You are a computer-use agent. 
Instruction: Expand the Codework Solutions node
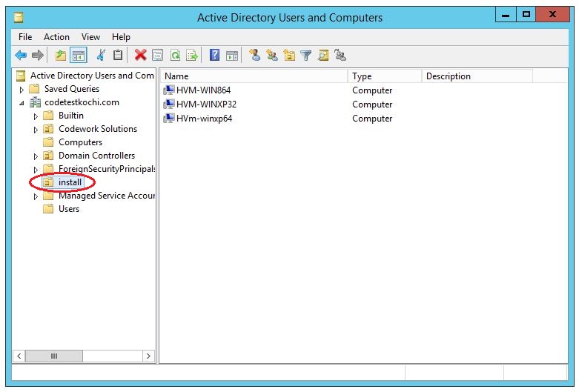(36, 130)
